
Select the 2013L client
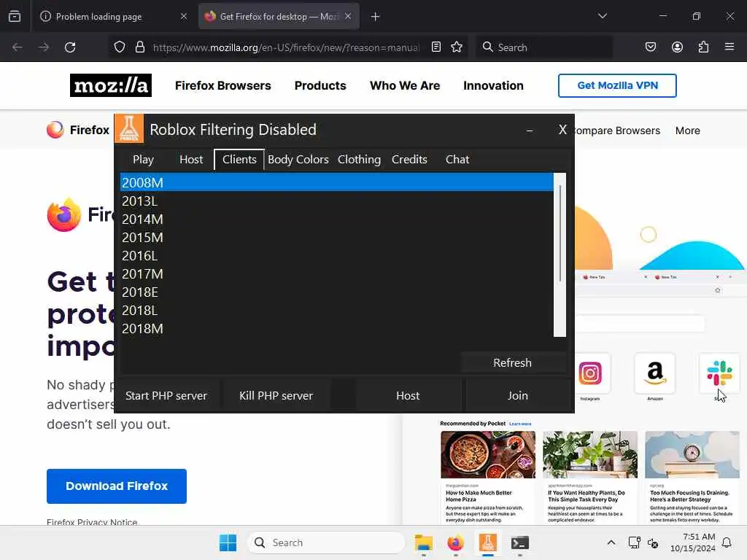click(337, 201)
